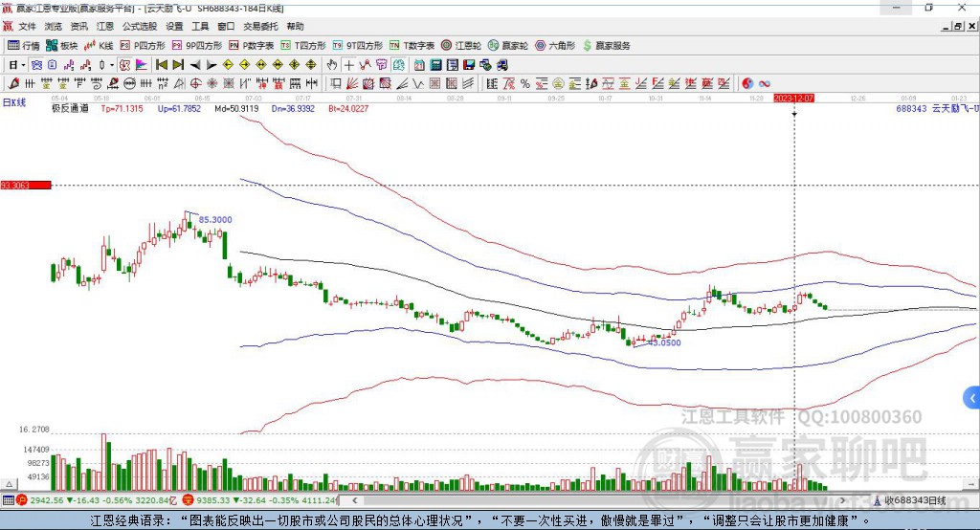Open the P数字表 tool
Image resolution: width=980 pixels, height=530 pixels.
(x=251, y=46)
